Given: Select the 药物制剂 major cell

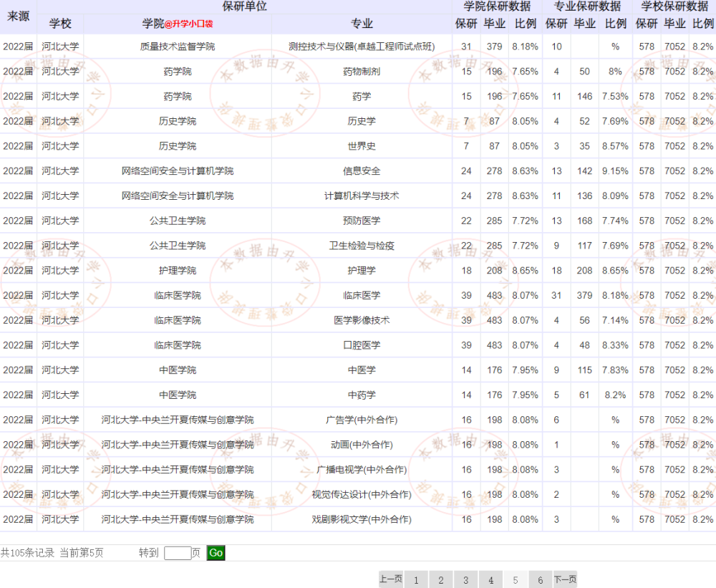Looking at the screenshot, I should point(362,72).
